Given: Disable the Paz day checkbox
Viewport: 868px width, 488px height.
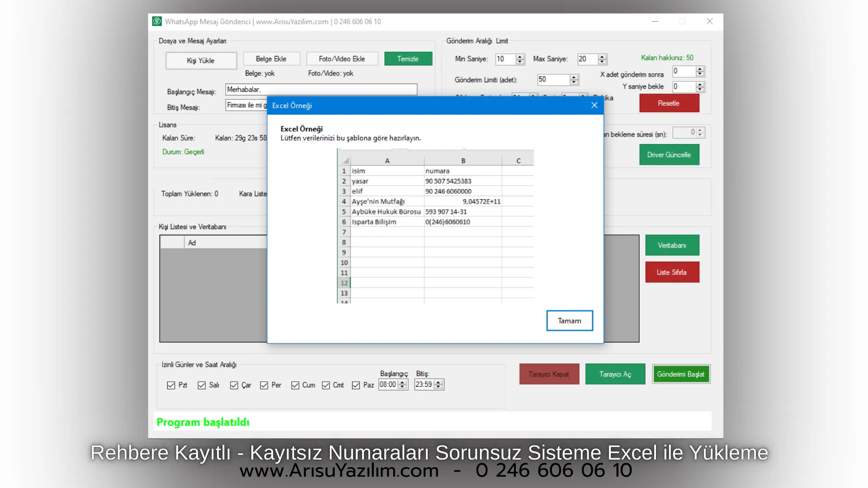Looking at the screenshot, I should click(356, 385).
